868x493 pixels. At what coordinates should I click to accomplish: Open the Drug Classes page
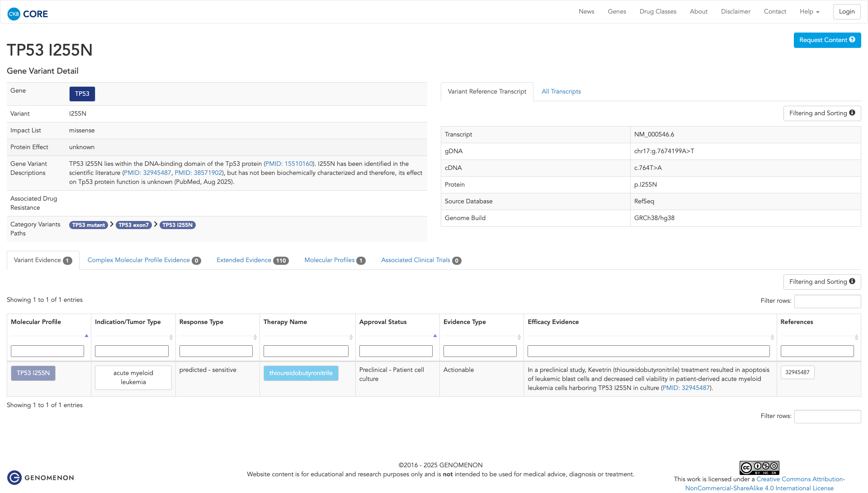coord(658,12)
